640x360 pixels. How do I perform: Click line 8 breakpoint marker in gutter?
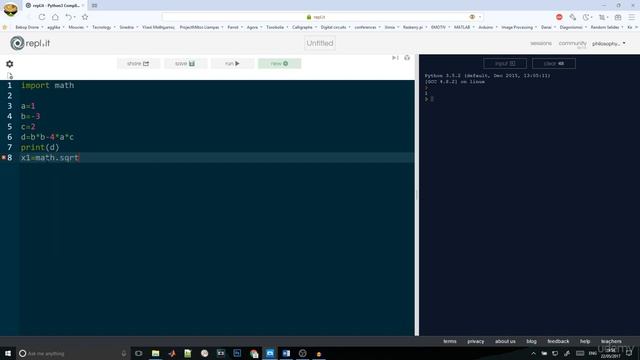(4, 158)
